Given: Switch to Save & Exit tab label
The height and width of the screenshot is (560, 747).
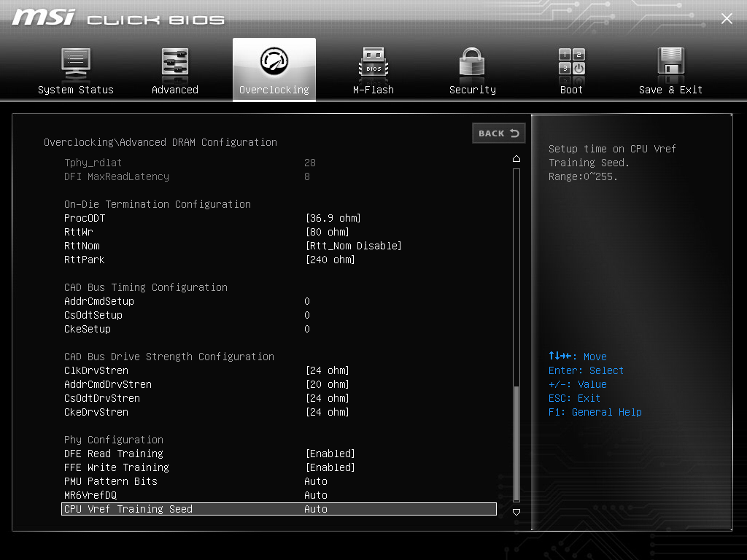Looking at the screenshot, I should [671, 90].
